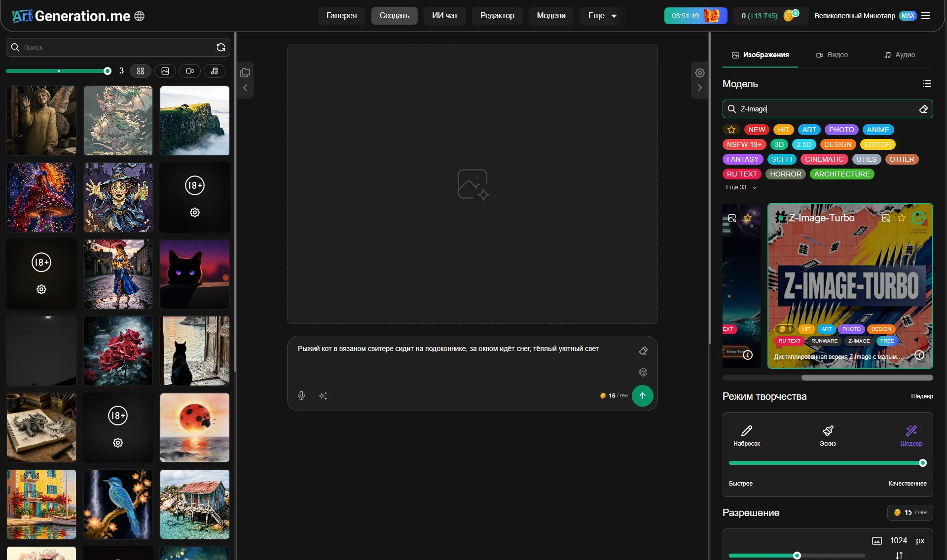This screenshot has width=947, height=560.
Task: Open the ИИ чат page
Action: click(445, 16)
